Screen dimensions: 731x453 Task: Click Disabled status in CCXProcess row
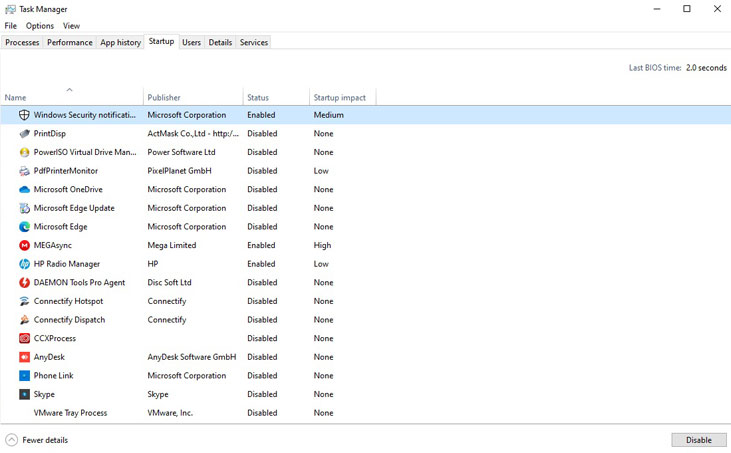[262, 338]
